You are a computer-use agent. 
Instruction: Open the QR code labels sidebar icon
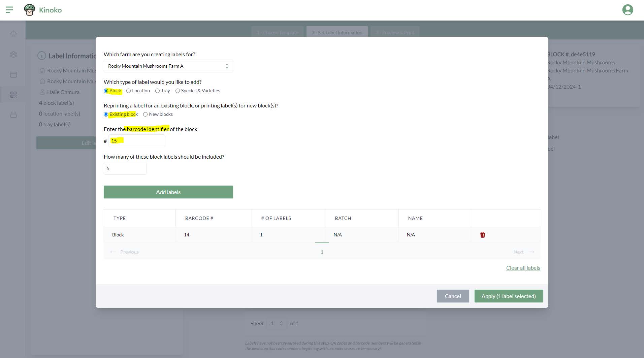click(13, 95)
